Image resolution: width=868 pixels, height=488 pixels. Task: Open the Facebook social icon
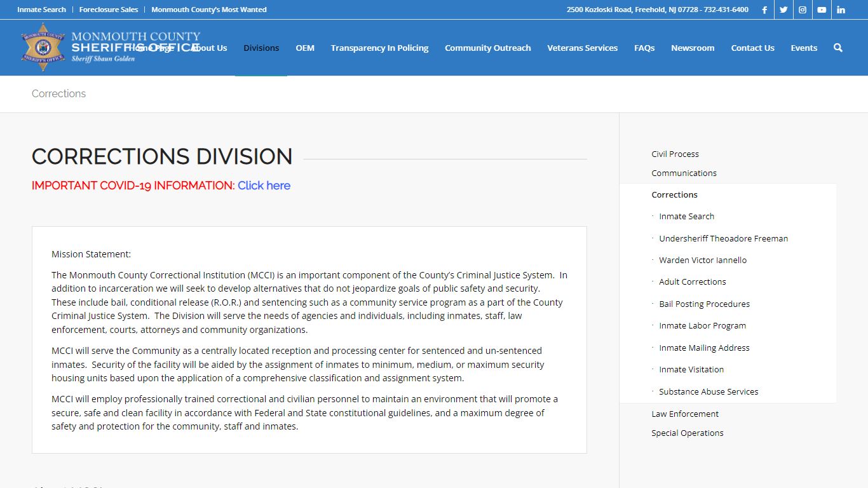764,10
